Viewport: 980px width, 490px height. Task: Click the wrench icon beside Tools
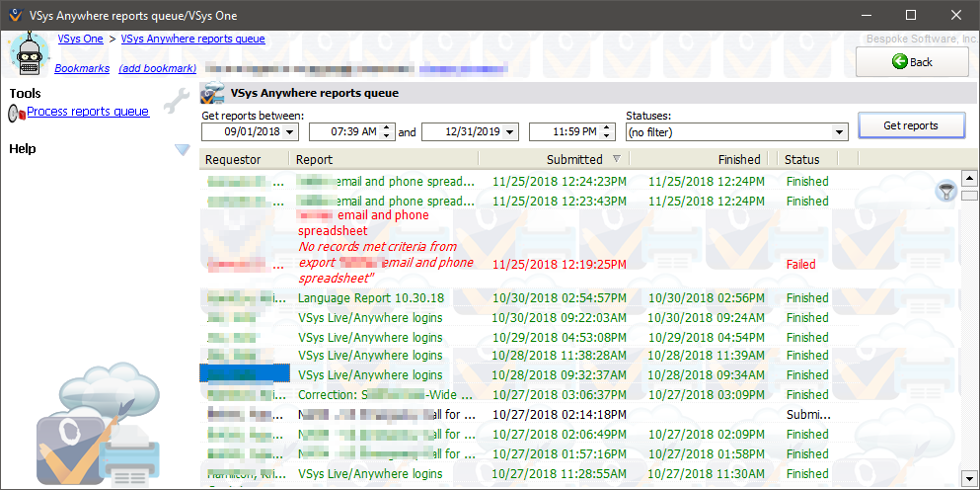[x=177, y=99]
